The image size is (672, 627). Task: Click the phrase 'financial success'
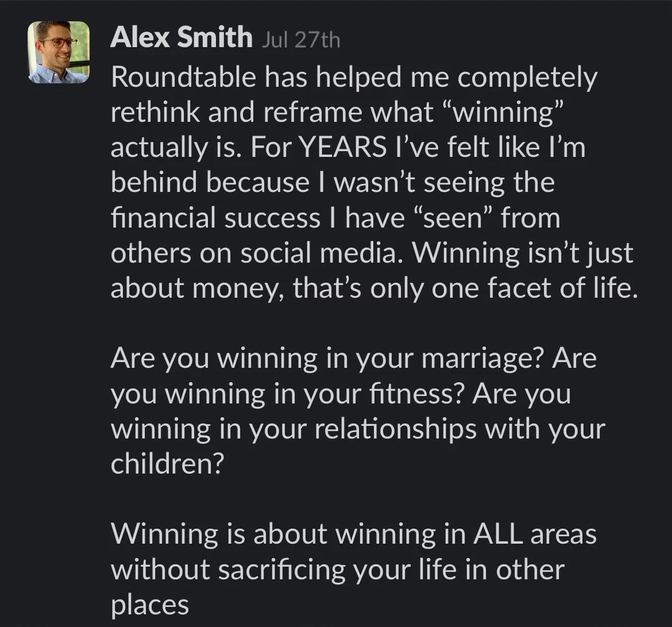pos(215,218)
